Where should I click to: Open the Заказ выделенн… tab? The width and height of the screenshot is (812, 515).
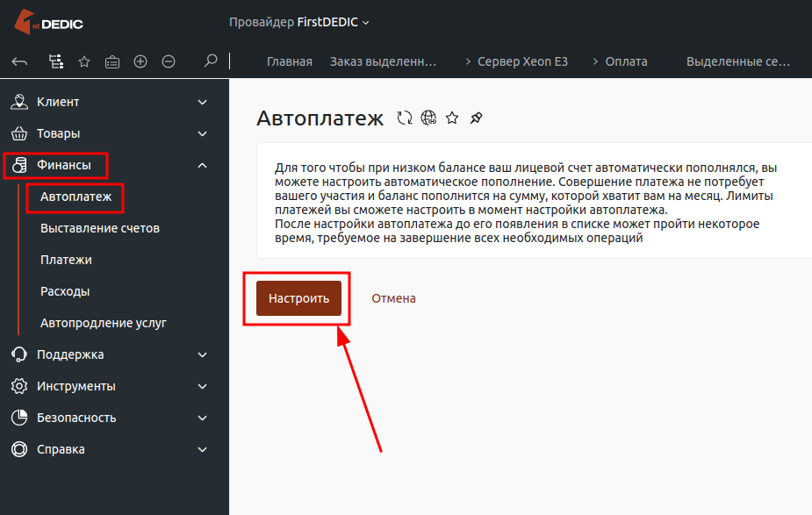click(384, 61)
